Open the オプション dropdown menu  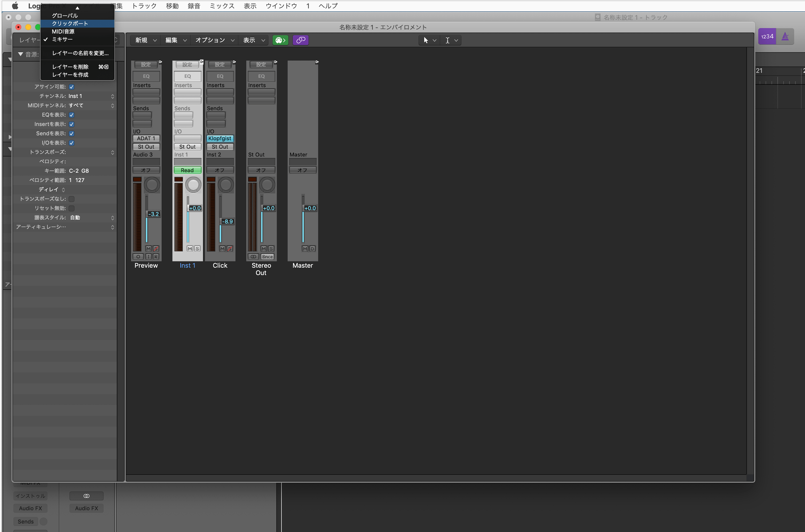tap(215, 40)
